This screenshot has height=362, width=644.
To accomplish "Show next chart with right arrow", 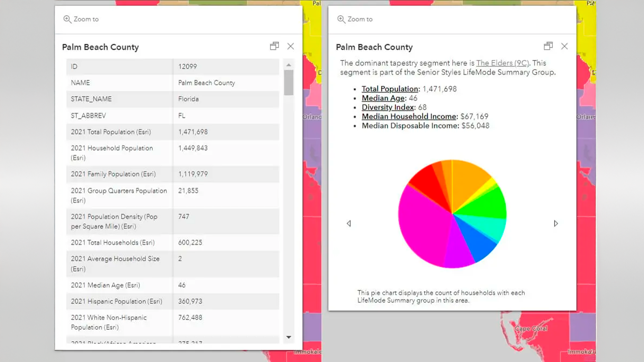I will point(556,224).
